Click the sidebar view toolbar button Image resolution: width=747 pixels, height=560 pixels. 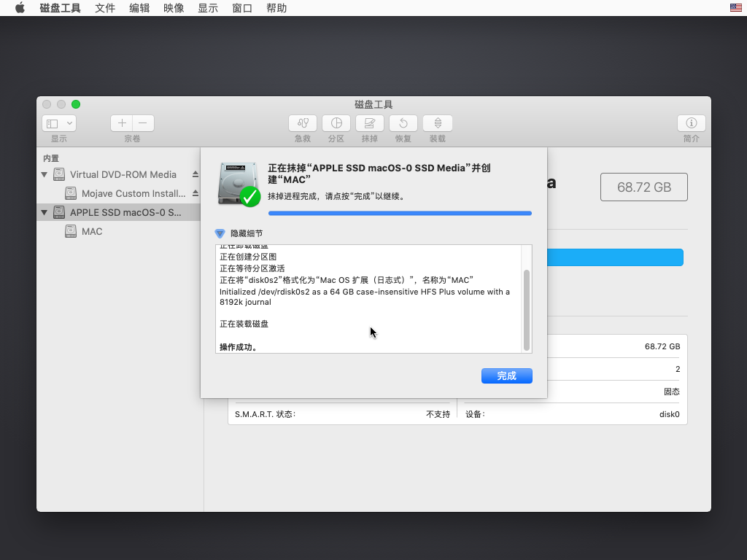coord(59,123)
